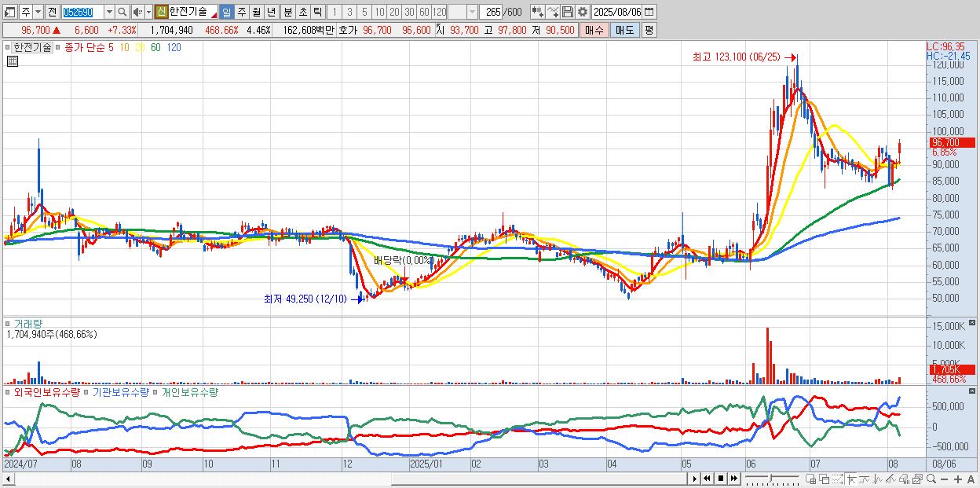The height and width of the screenshot is (488, 980).
Task: Save chart with the floppy disk icon
Action: [x=567, y=12]
